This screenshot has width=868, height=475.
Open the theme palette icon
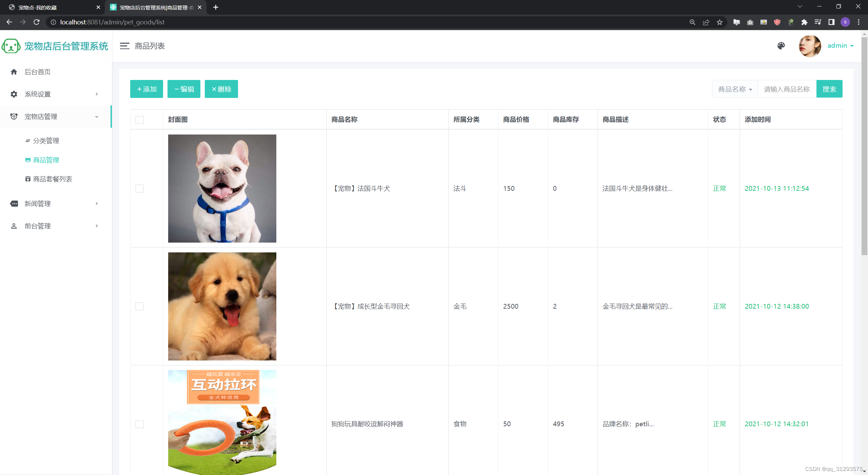tap(781, 46)
